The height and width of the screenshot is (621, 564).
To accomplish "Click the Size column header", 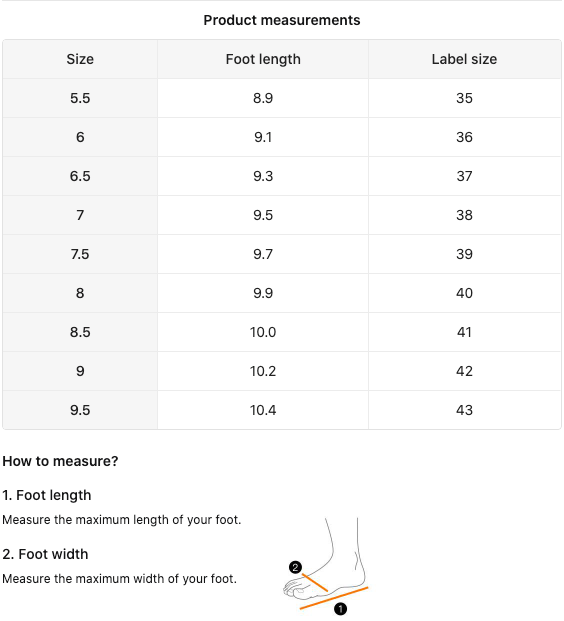I will click(x=80, y=59).
